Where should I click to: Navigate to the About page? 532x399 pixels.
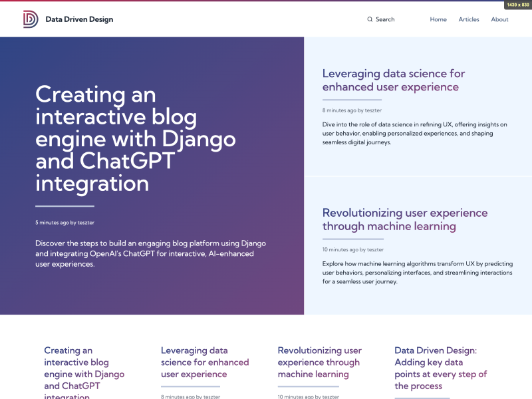[x=499, y=19]
